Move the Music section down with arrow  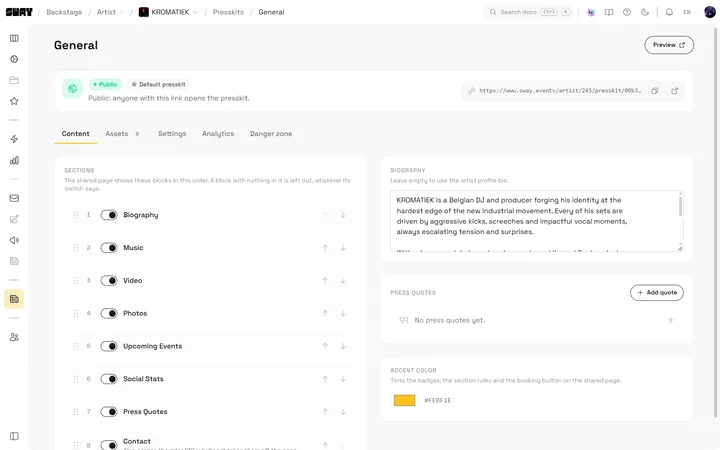coord(343,248)
